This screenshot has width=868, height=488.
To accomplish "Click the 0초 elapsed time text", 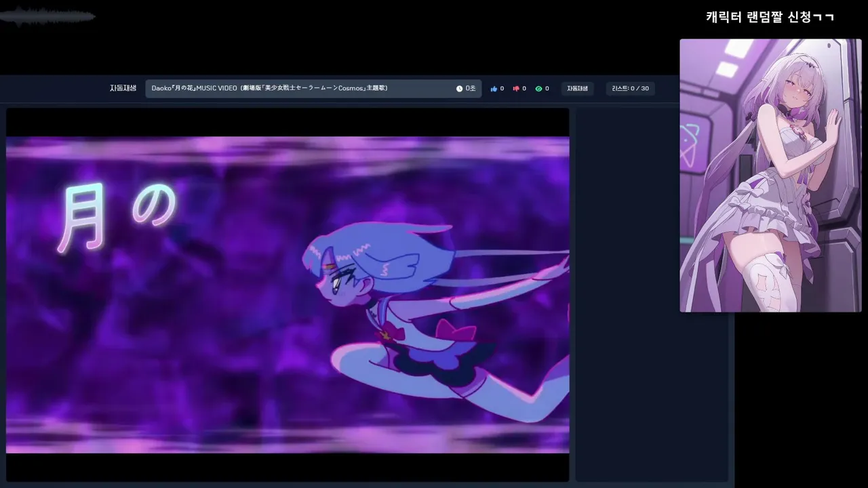I will tap(471, 89).
